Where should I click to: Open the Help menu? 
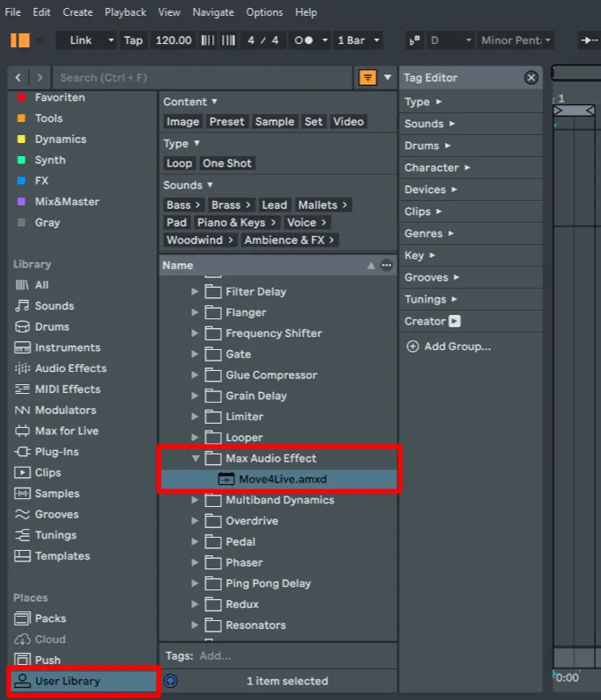click(306, 12)
